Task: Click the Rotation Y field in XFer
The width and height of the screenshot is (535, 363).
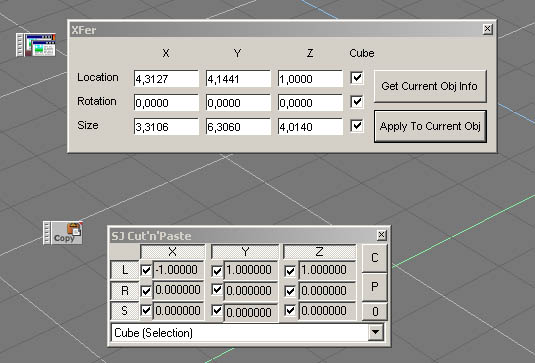Action: [238, 103]
